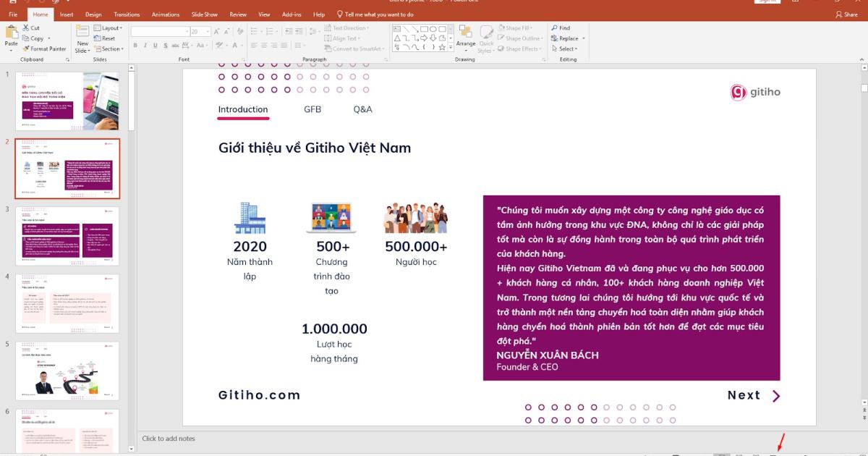
Task: Enable underline formatting
Action: coord(155,46)
